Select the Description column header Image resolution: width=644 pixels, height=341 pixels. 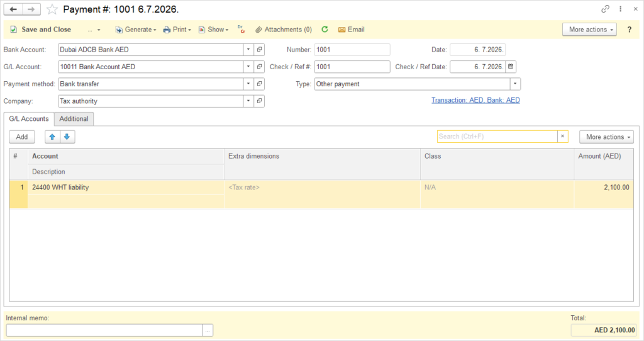(x=126, y=172)
